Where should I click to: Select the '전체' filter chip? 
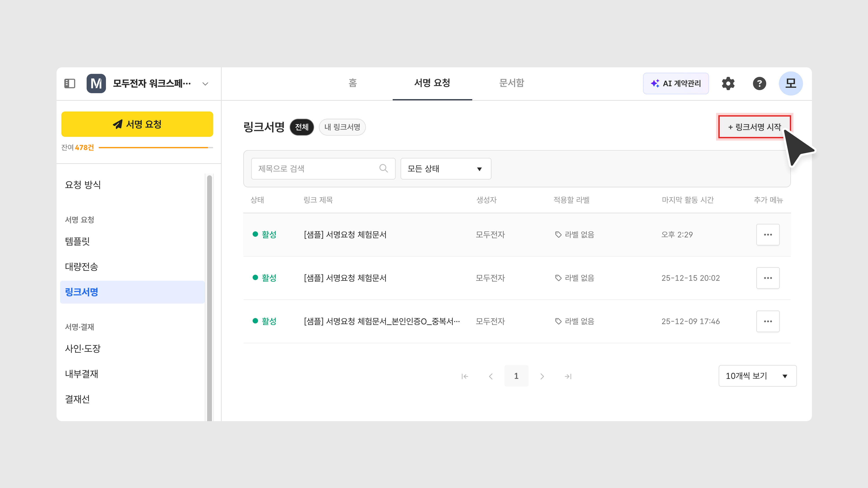point(302,127)
